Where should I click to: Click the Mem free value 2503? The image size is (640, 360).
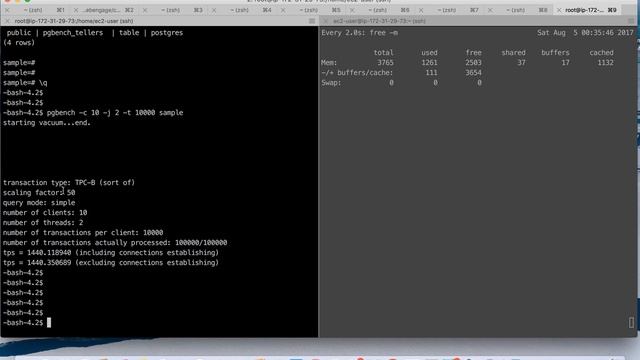[x=473, y=63]
